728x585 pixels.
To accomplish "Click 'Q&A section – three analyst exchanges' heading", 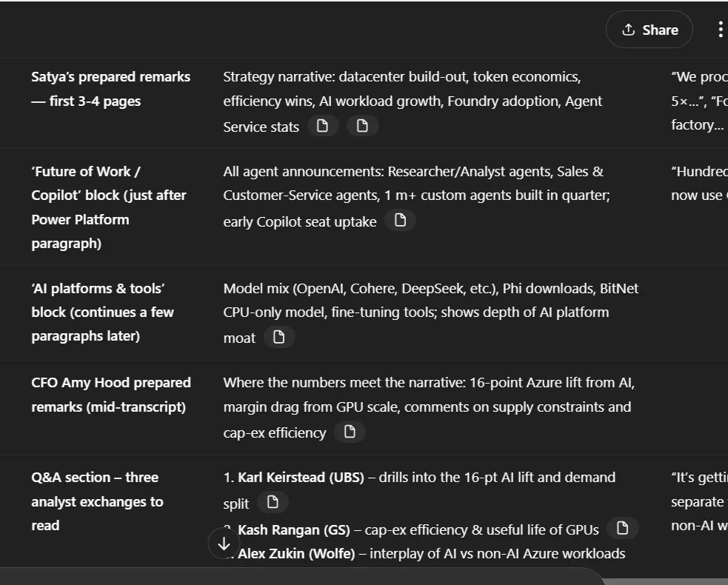I will tap(97, 501).
